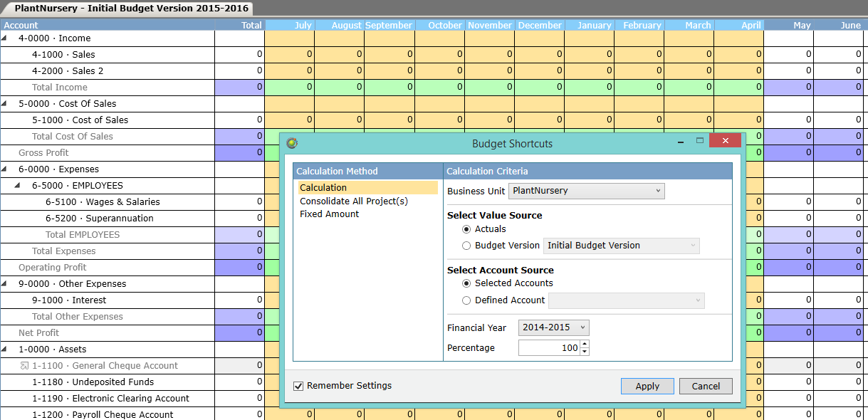Screen dimensions: 868x420
Task: Open the Initial Budget Version dropdown
Action: 694,245
